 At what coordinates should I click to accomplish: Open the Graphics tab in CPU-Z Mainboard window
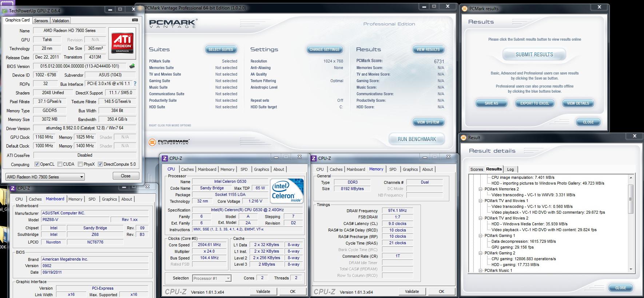click(x=110, y=199)
